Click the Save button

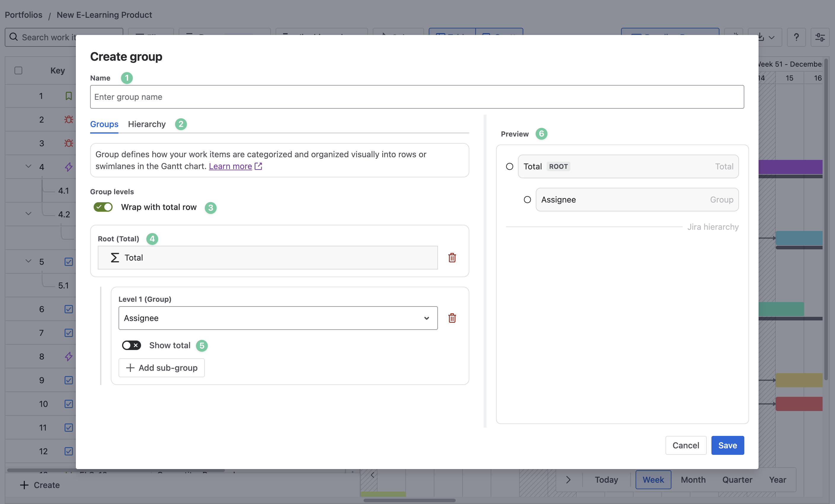(x=727, y=445)
